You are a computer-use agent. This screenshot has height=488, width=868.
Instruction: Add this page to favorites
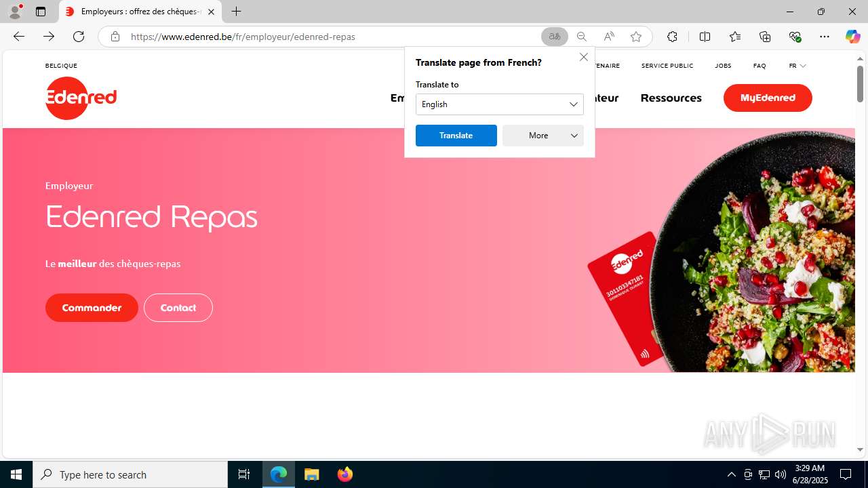[635, 37]
